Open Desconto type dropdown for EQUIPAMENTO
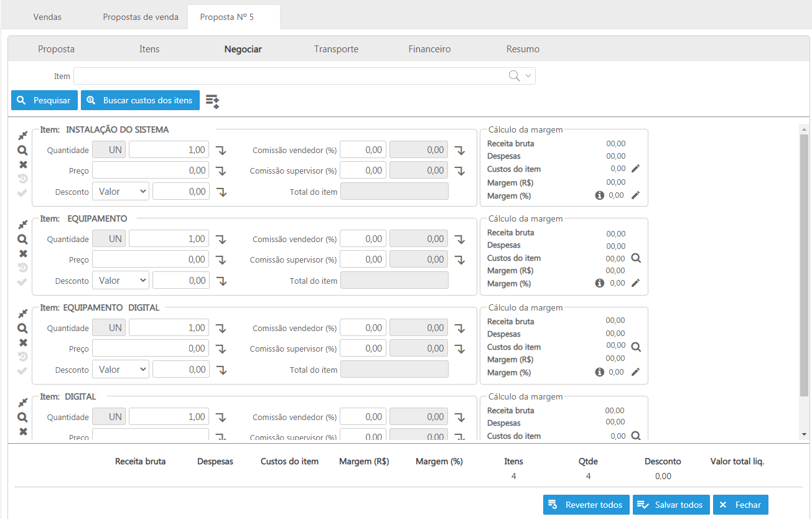812x519 pixels. [121, 281]
